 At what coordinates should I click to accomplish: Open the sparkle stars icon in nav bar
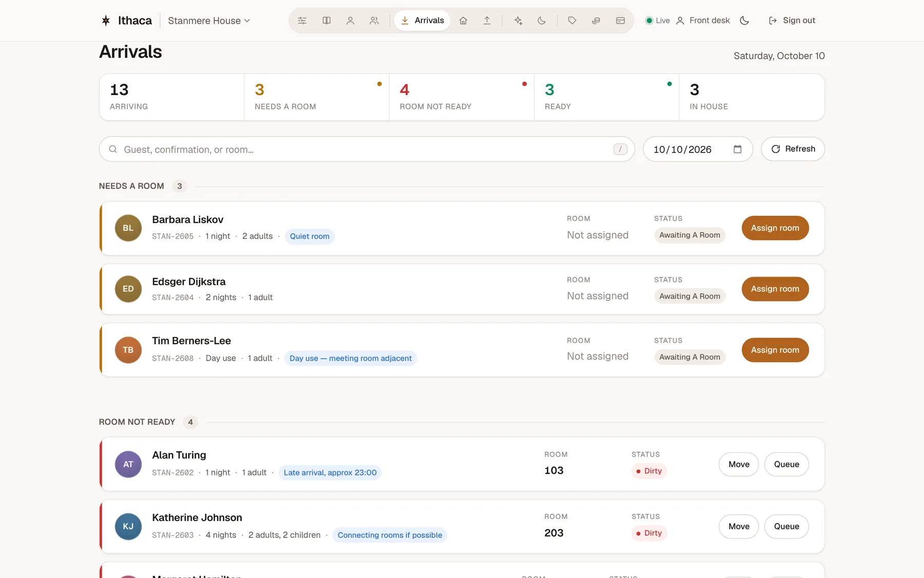[x=518, y=21]
